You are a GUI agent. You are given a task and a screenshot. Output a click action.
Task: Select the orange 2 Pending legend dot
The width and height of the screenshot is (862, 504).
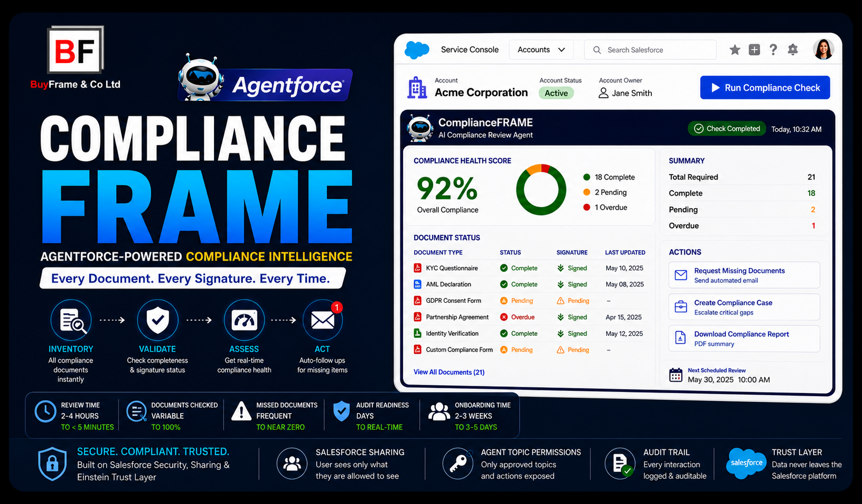tap(587, 192)
